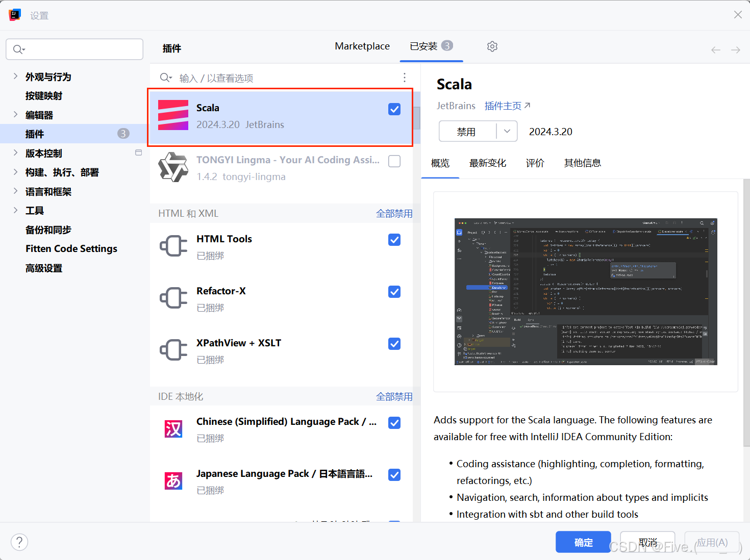Click the TONGYI Lingma plugin icon
The width and height of the screenshot is (750, 560).
coord(173,167)
